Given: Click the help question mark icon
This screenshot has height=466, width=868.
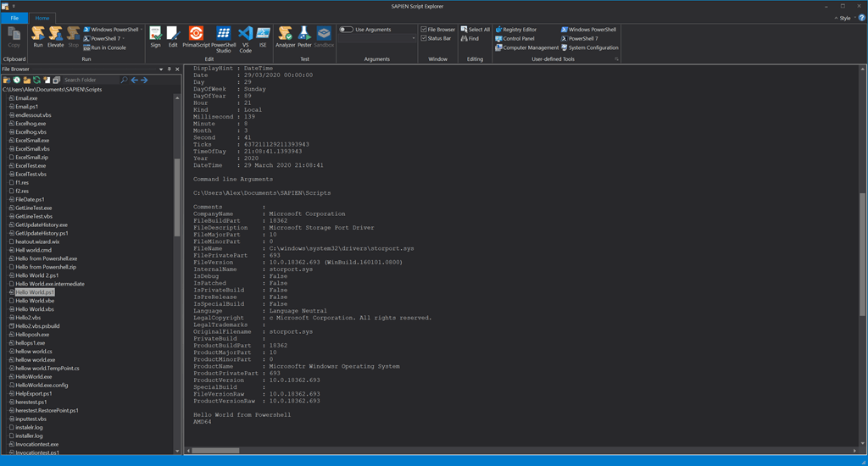Looking at the screenshot, I should pos(861,18).
